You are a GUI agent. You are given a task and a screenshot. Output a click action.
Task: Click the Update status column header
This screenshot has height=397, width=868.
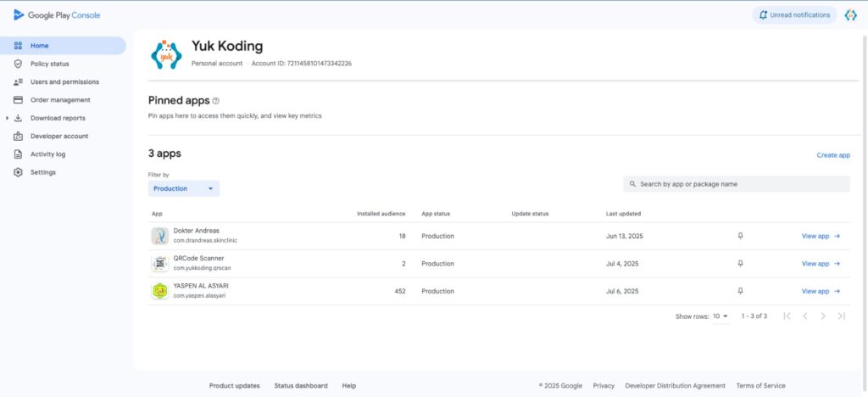530,214
